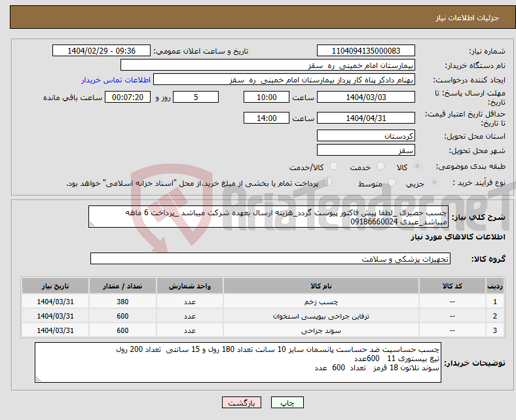This screenshot has width=516, height=420.
Task: Click price validity date 1404/04/31
Action: click(x=365, y=118)
